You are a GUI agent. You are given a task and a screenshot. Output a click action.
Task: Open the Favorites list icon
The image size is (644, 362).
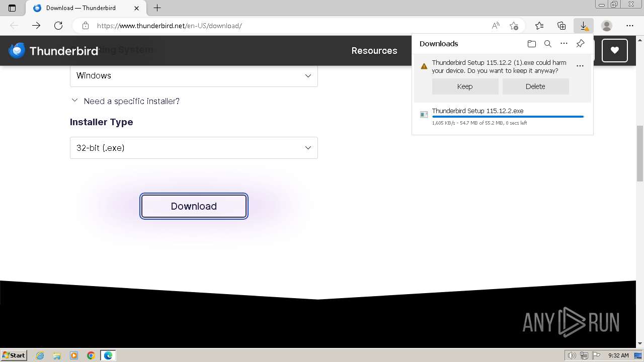[539, 26]
